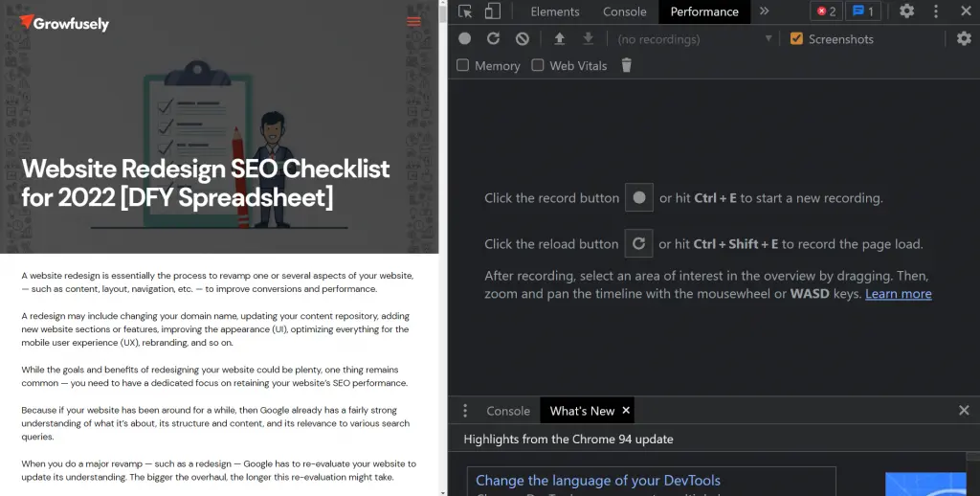Open the no recordings dropdown
Viewport: 980px width, 496px height.
coord(695,39)
